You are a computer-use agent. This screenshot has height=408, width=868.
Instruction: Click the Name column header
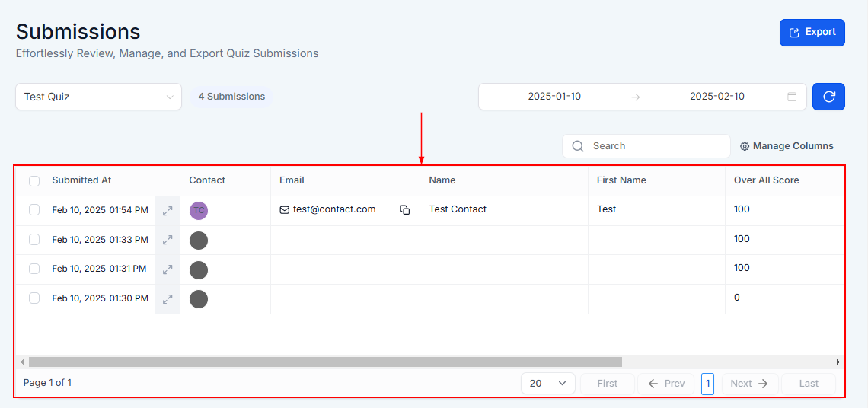pos(442,180)
